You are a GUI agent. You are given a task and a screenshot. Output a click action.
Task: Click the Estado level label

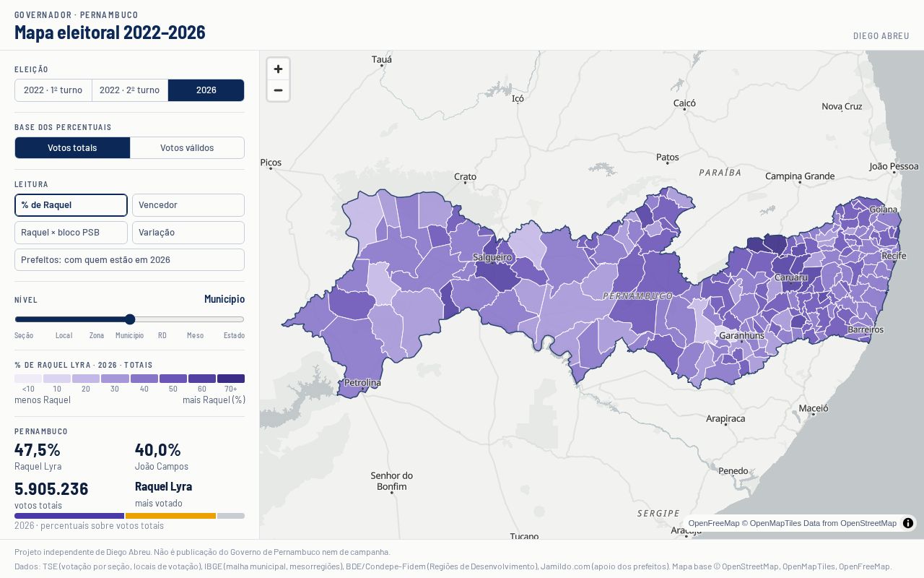pyautogui.click(x=234, y=336)
